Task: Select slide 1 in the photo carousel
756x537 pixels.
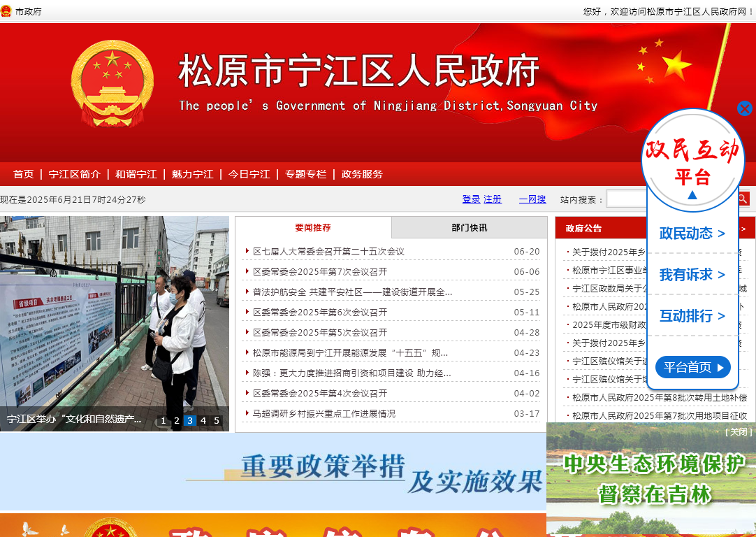Action: (x=163, y=421)
